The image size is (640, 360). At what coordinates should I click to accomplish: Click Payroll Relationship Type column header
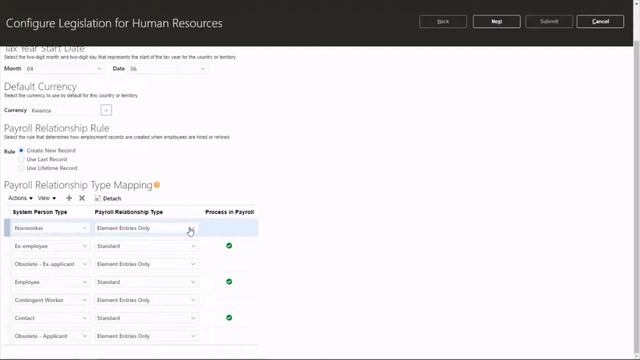pyautogui.click(x=129, y=212)
